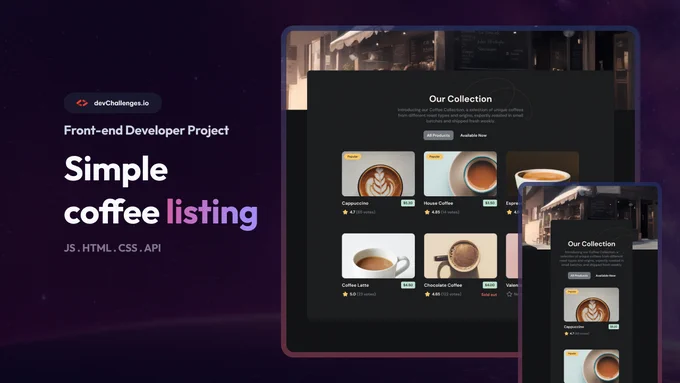Click the JS . HTML . CSS . API text
This screenshot has width=680, height=383.
click(x=112, y=248)
